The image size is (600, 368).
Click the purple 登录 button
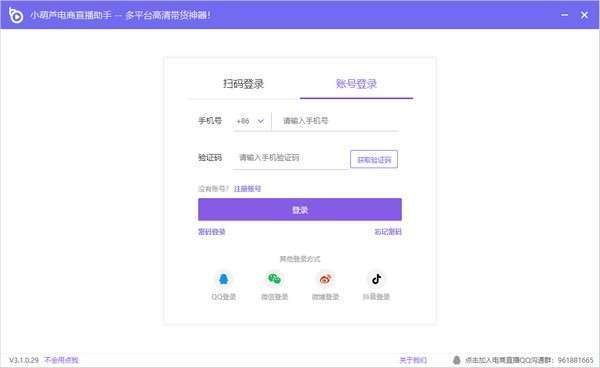[x=300, y=210]
